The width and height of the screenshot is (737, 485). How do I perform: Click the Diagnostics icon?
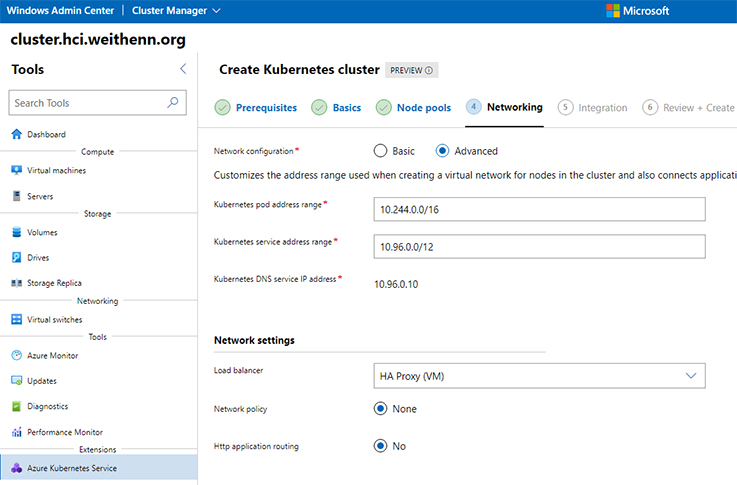pyautogui.click(x=16, y=406)
